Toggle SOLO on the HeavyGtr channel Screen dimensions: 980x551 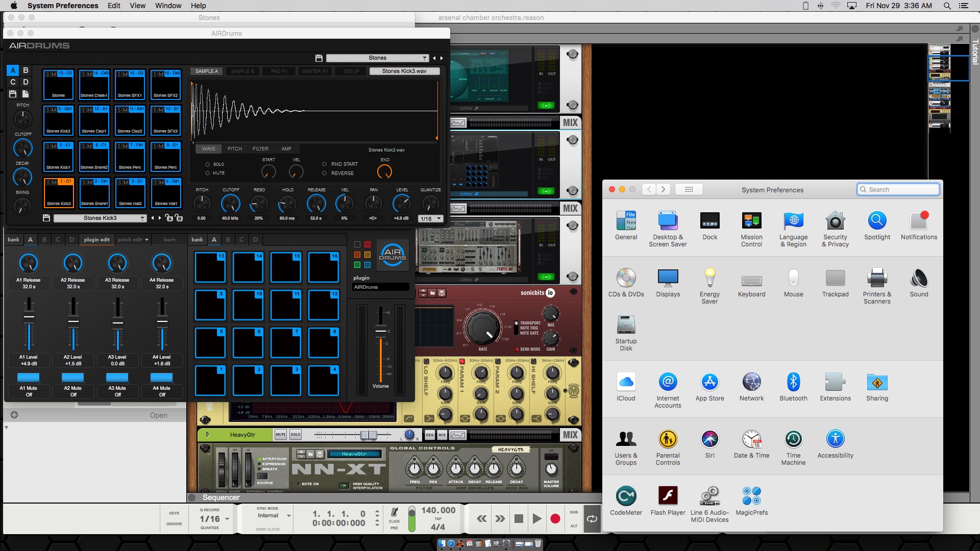coord(296,435)
